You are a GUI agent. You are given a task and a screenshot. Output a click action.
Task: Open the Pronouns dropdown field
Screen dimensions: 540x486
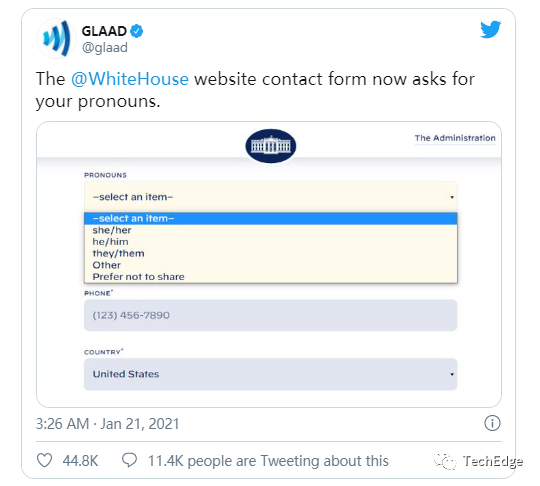tap(271, 197)
